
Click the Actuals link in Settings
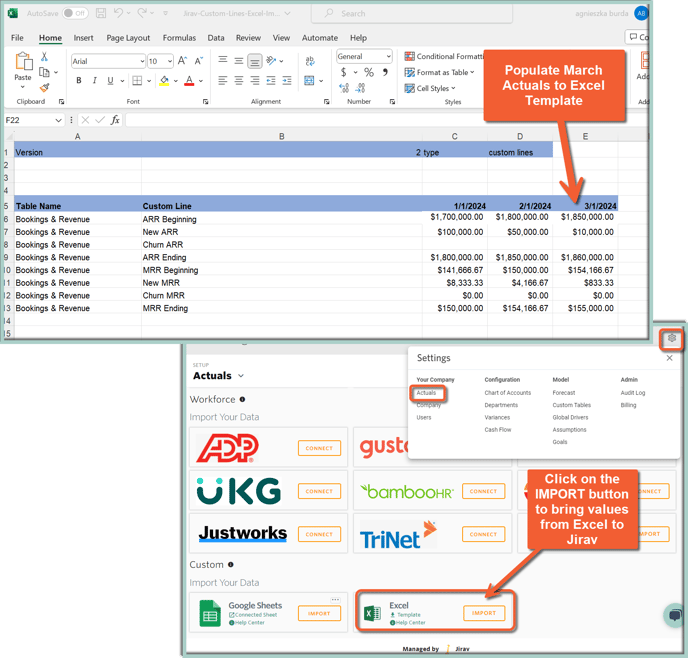pos(426,393)
